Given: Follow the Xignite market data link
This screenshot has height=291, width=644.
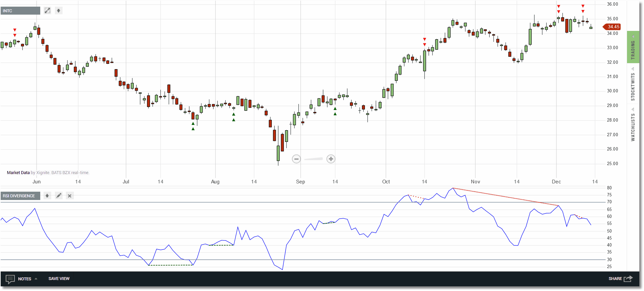Looking at the screenshot, I should (x=43, y=173).
